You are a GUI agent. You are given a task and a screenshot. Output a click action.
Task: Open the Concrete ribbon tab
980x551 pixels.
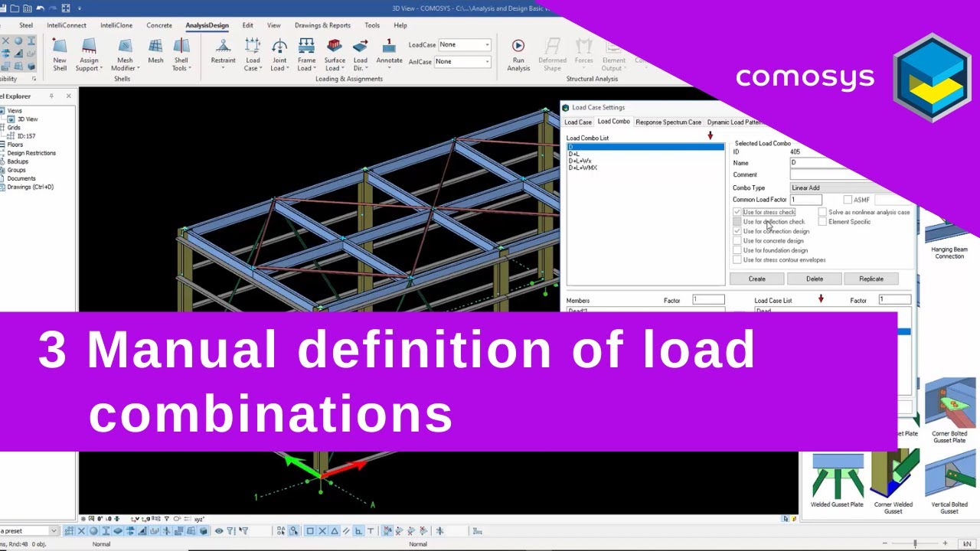pyautogui.click(x=159, y=25)
